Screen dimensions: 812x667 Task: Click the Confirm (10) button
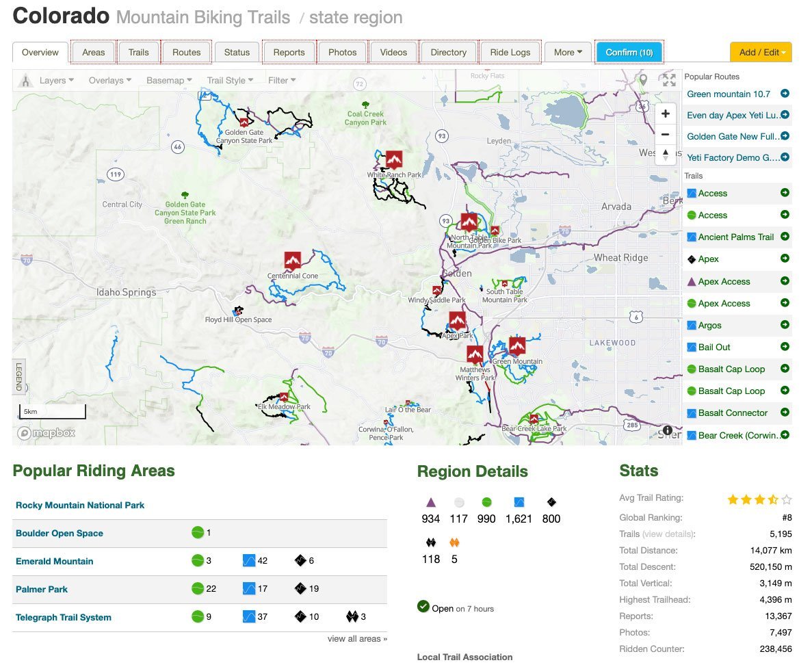pos(629,52)
